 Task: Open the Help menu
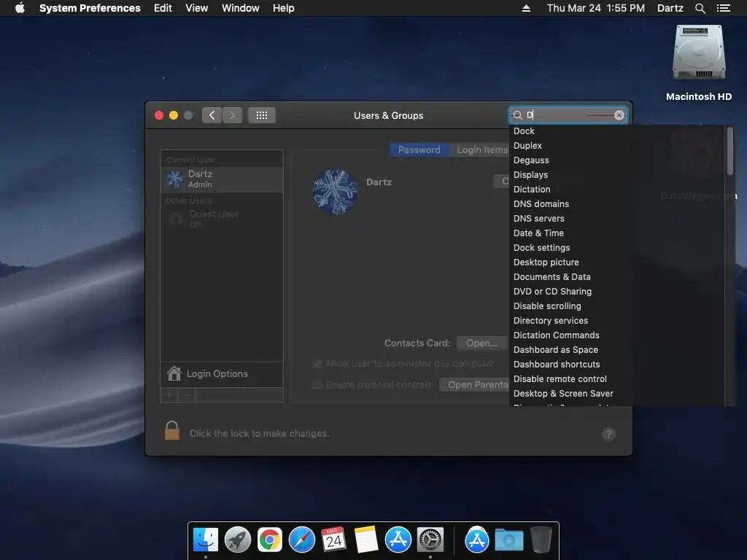tap(284, 8)
